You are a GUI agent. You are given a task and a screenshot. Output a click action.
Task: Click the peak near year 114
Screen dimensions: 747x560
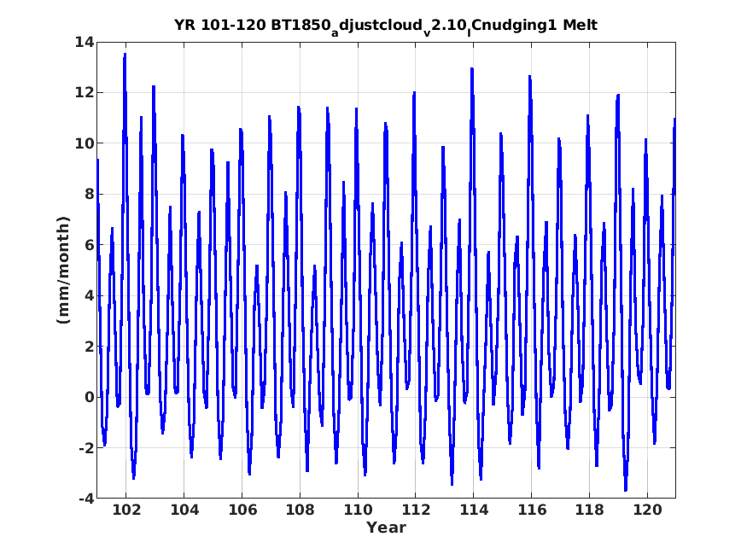472,68
